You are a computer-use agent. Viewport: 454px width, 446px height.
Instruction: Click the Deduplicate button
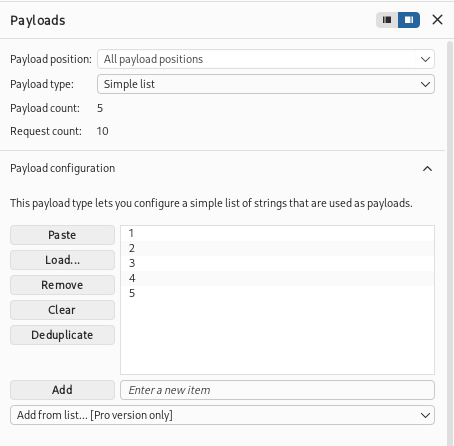click(x=62, y=335)
